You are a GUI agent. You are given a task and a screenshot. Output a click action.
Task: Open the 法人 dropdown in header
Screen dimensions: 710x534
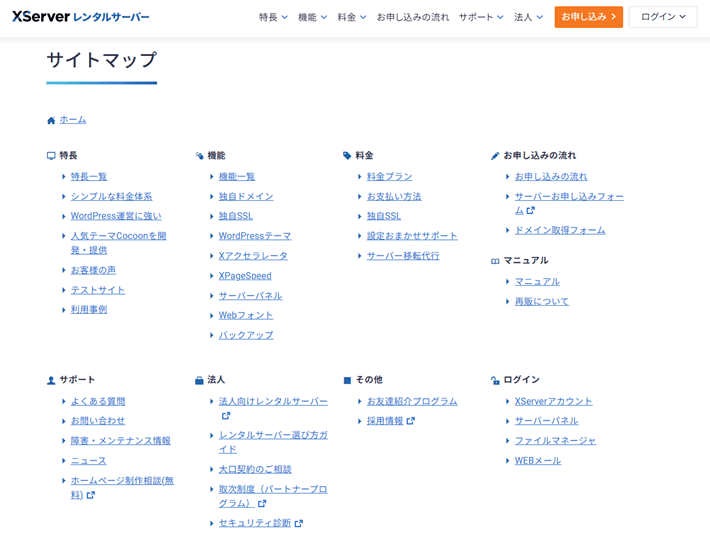tap(528, 17)
